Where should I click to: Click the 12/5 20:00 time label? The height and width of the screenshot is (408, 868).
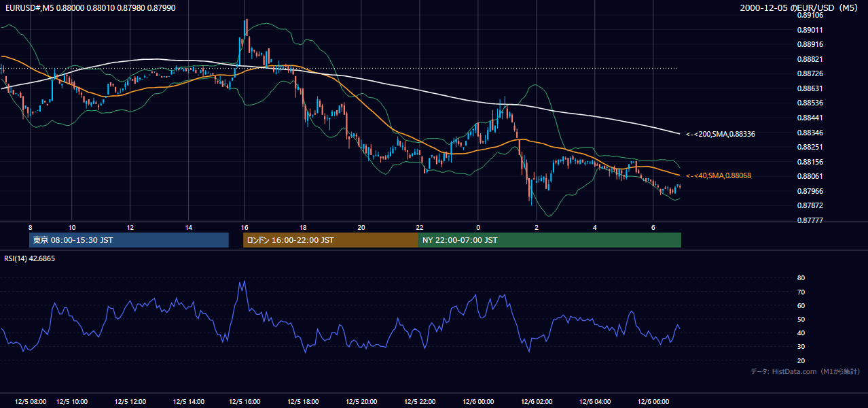361,402
